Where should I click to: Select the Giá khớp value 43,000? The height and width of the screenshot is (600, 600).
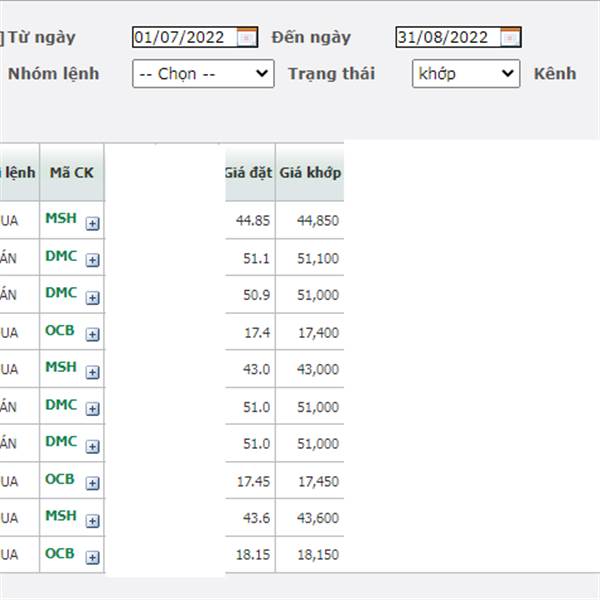318,369
